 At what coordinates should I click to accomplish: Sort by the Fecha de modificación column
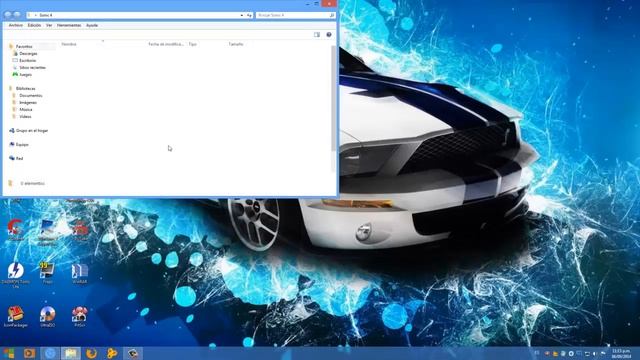[166, 44]
